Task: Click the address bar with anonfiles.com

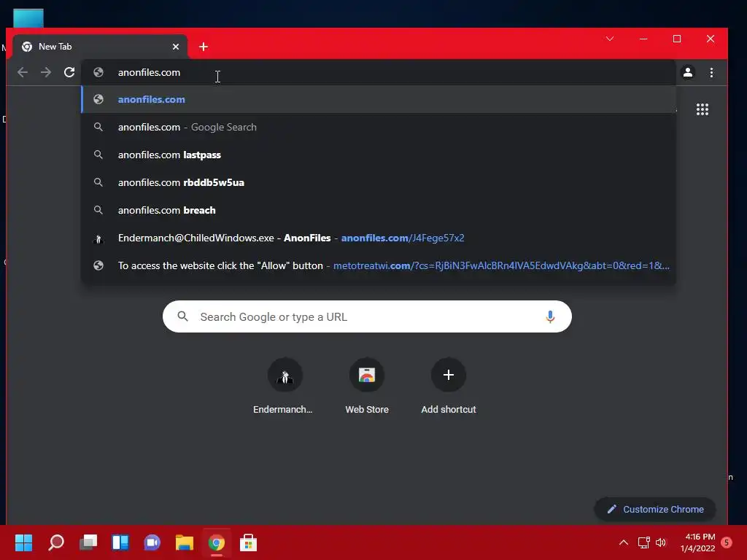Action: pos(379,72)
